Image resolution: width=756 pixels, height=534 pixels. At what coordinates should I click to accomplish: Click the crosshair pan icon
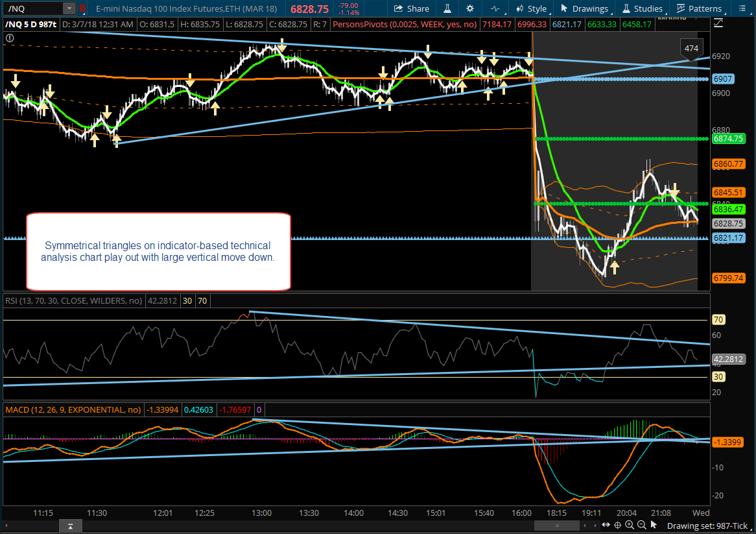(x=618, y=526)
